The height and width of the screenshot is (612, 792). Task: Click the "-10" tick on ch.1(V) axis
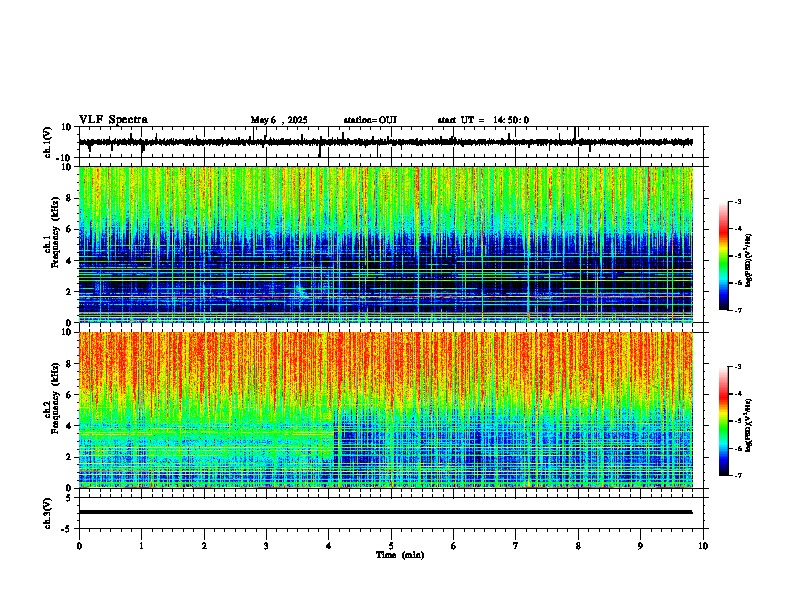(64, 158)
